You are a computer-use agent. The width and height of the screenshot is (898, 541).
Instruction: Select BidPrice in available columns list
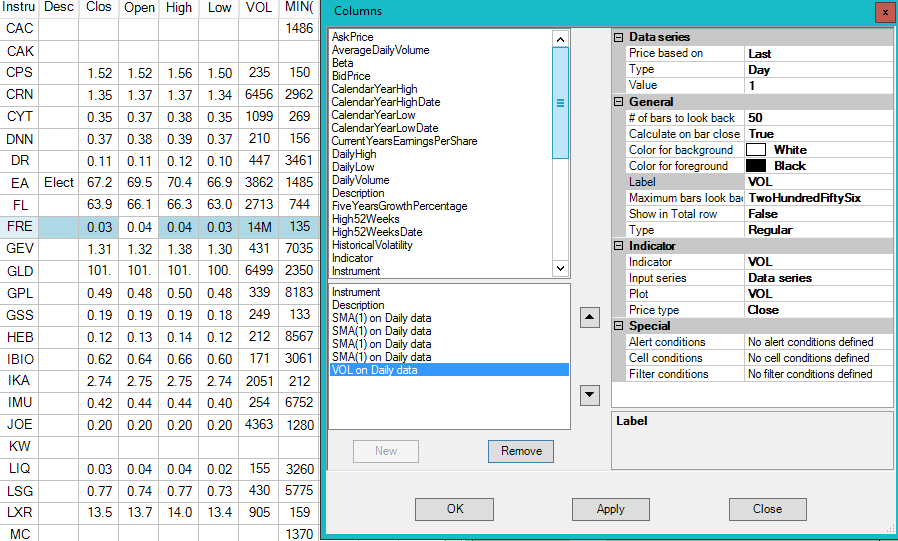point(350,76)
